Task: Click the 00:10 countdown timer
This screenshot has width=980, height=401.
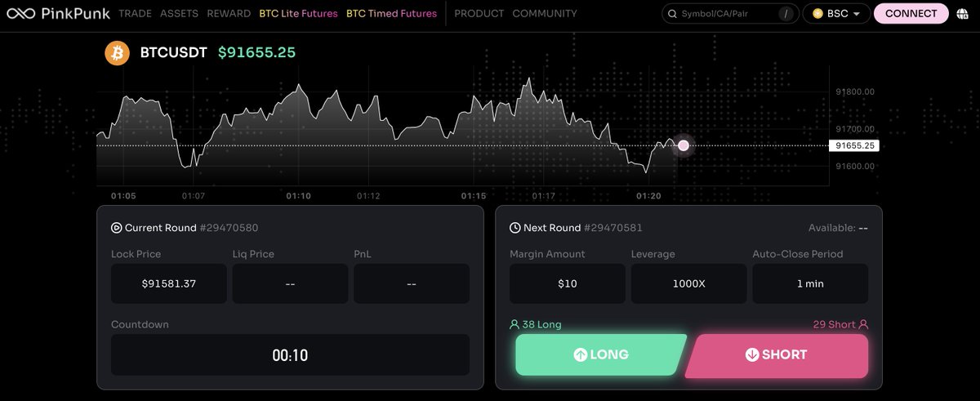Action: (290, 355)
